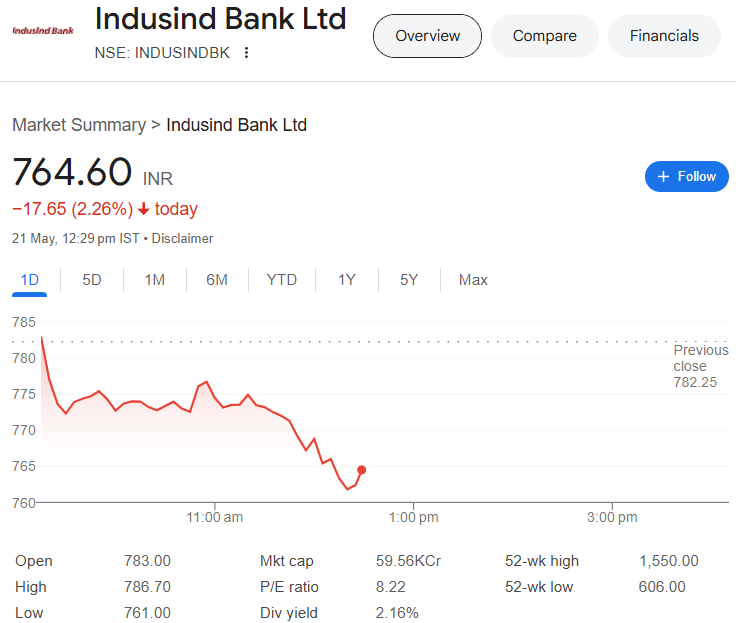This screenshot has height=623, width=736.
Task: Select the 5D time range tab
Action: coord(92,280)
